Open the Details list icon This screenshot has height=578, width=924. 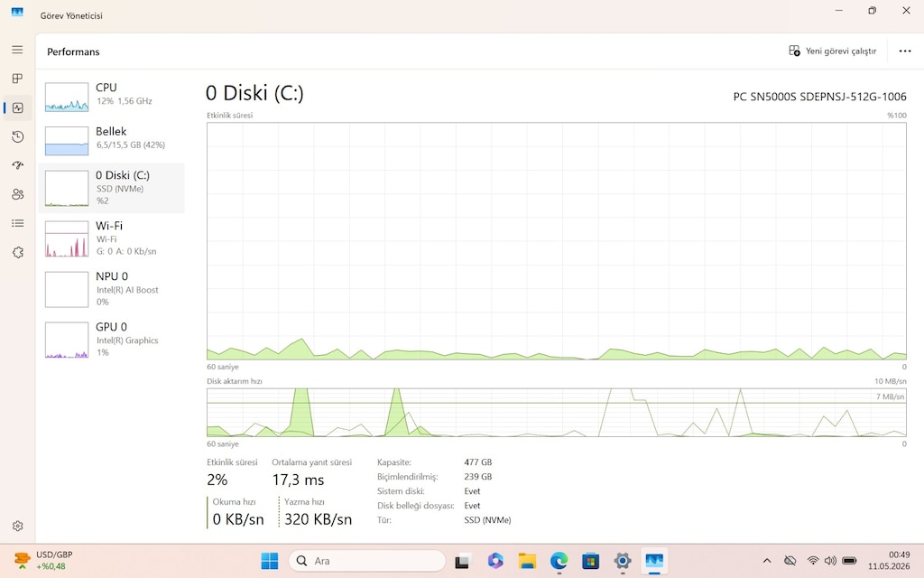(x=18, y=223)
